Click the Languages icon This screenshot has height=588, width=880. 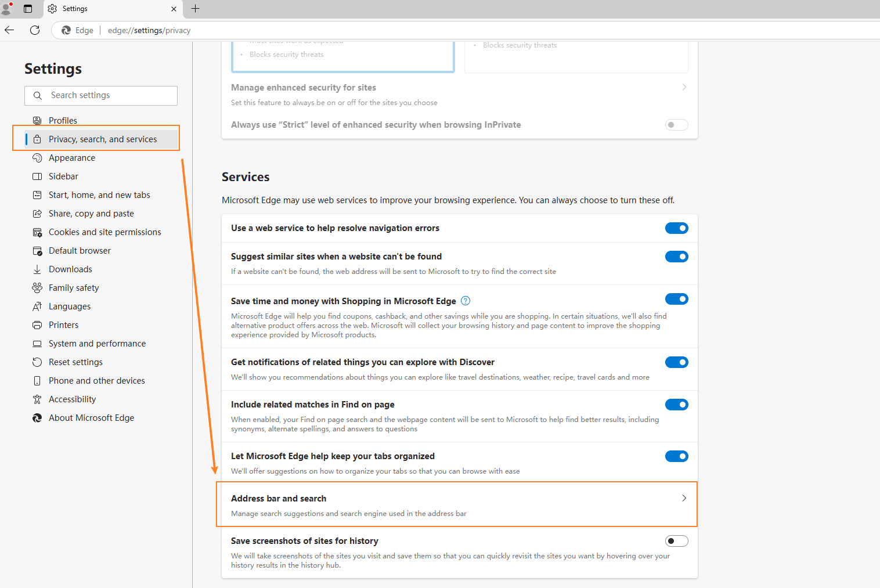(37, 306)
